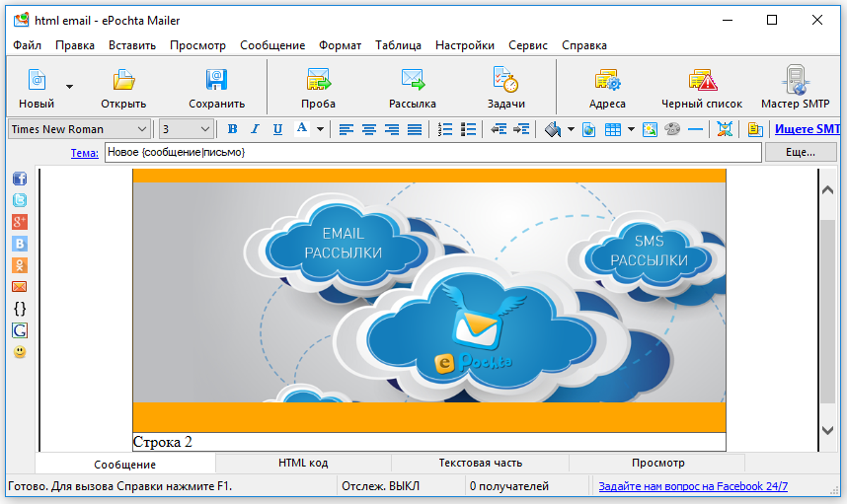Click the Odnoklassniki sidebar icon
847x504 pixels.
click(x=20, y=265)
